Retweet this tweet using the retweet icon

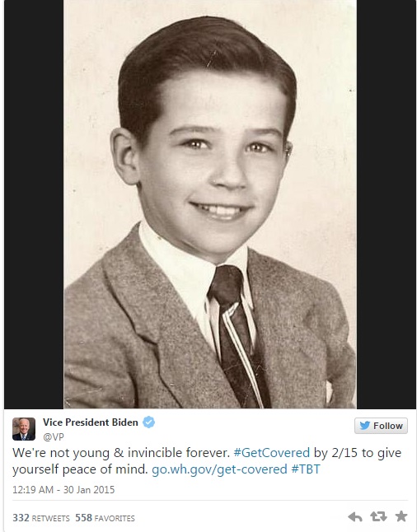[x=378, y=516]
